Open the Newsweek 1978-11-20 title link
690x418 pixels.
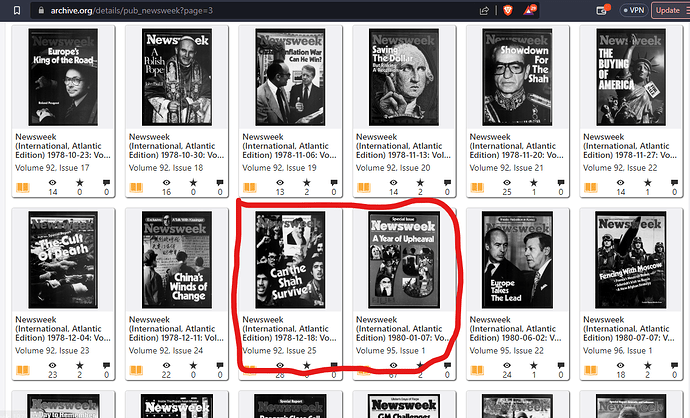point(517,146)
